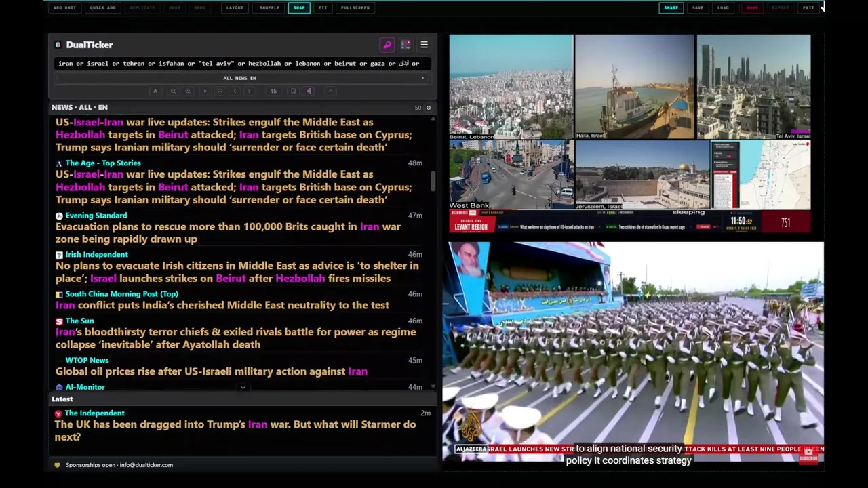Click the FULLSCREEN menu item
The image size is (868, 488).
pyautogui.click(x=355, y=8)
